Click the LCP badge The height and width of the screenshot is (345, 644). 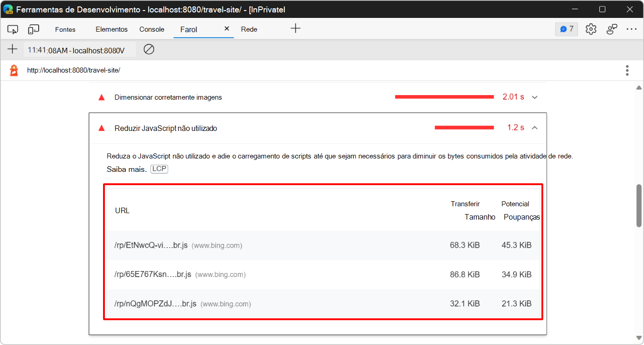159,169
